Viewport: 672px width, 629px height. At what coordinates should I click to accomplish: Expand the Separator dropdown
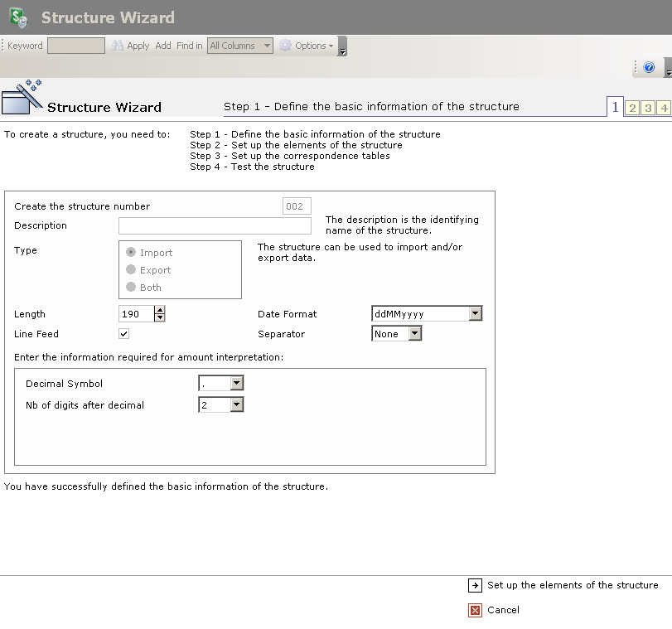click(415, 334)
